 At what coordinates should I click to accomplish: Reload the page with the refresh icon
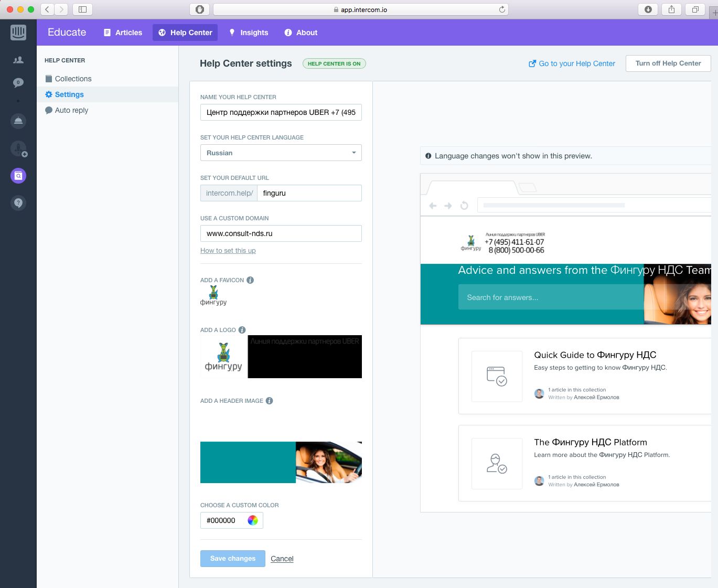(x=502, y=9)
